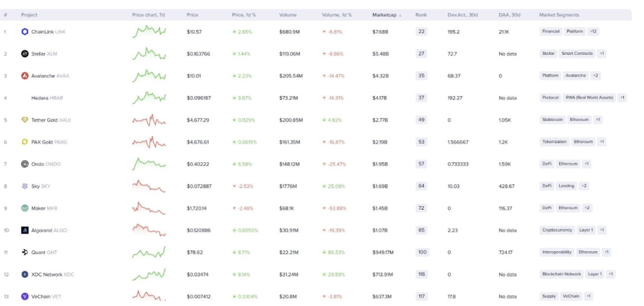
Task: Expand Quant's +1 more segments
Action: pos(606,252)
